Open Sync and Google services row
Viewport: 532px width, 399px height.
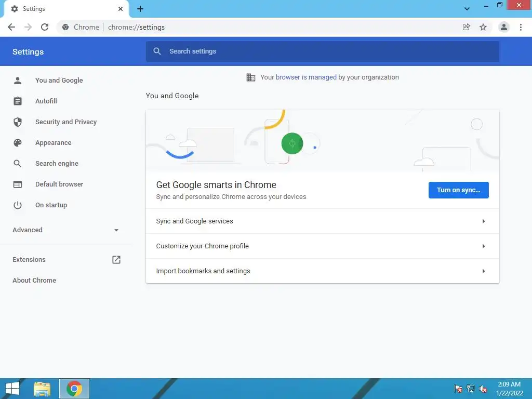[x=322, y=221]
